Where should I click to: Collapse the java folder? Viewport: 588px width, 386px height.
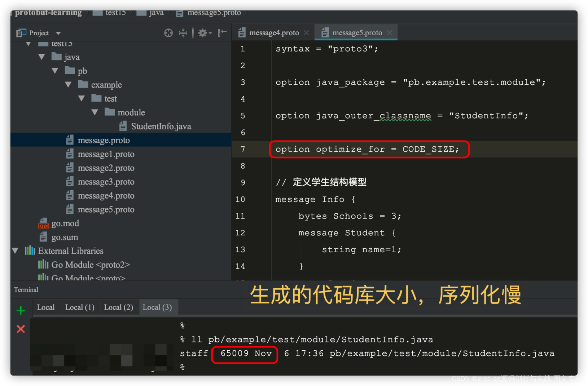42,57
